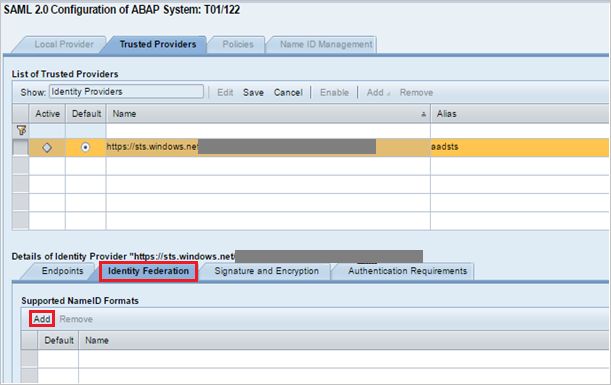Image resolution: width=611 pixels, height=385 pixels.
Task: Switch to the Trusted Providers tab
Action: click(158, 44)
